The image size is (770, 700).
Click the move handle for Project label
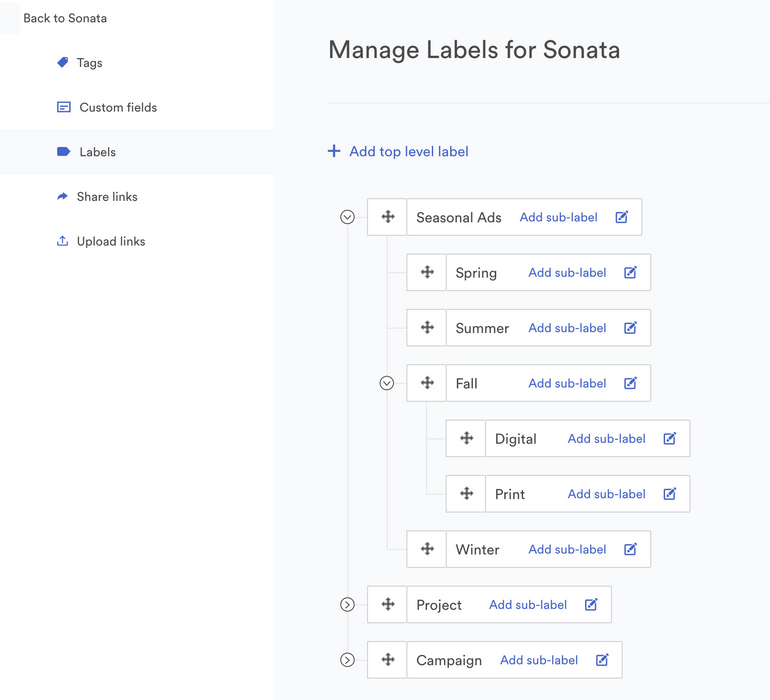[x=388, y=604]
